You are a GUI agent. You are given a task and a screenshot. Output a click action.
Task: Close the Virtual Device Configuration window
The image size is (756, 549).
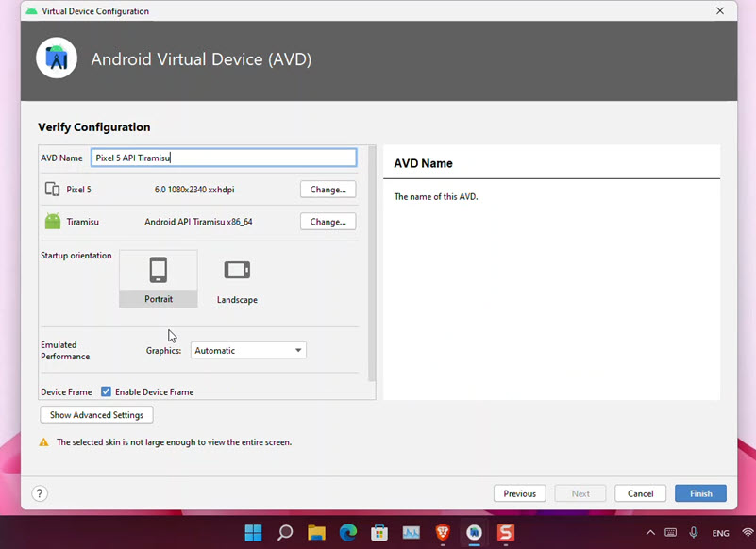coord(720,10)
